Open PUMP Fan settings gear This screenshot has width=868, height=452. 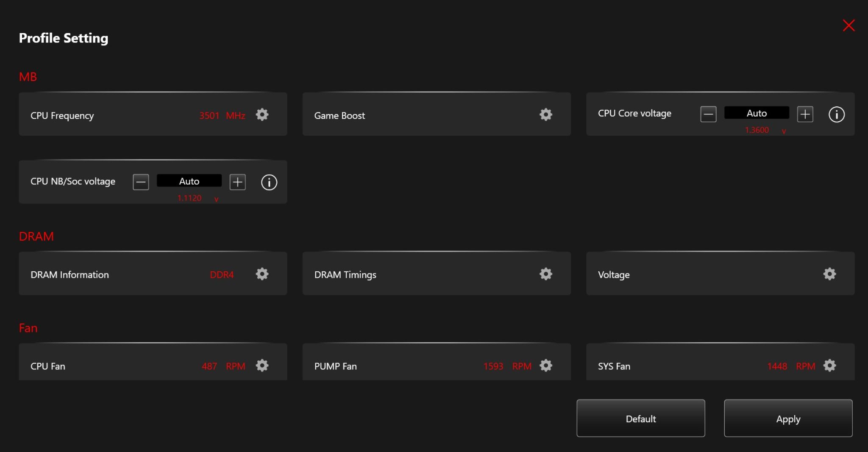click(x=545, y=366)
